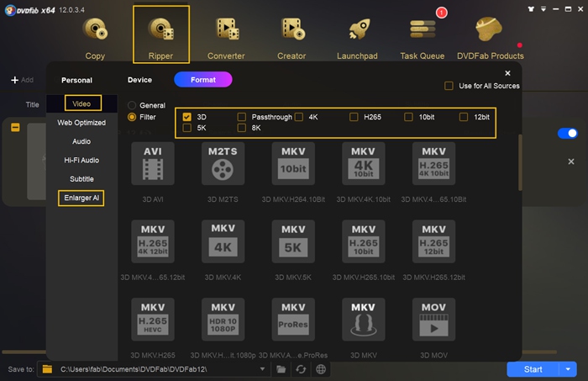The width and height of the screenshot is (588, 381).
Task: Open the Web Optimized category
Action: click(x=81, y=123)
